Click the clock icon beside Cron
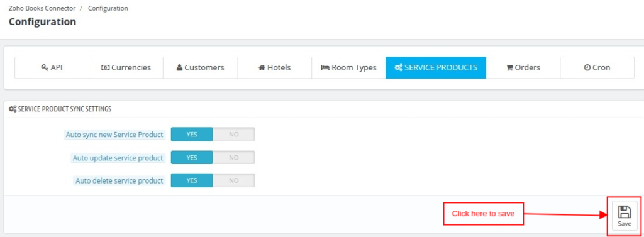Image resolution: width=644 pixels, height=237 pixels. (587, 67)
